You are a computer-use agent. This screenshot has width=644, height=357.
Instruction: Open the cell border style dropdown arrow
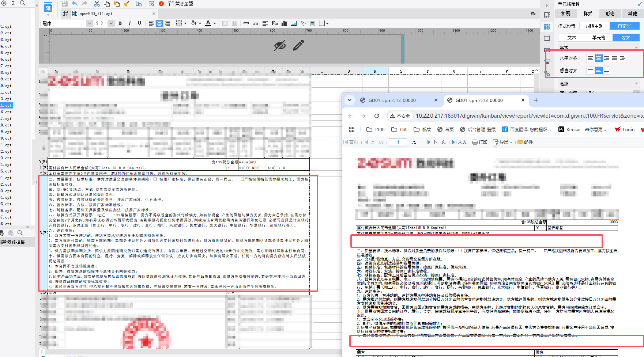(185, 23)
